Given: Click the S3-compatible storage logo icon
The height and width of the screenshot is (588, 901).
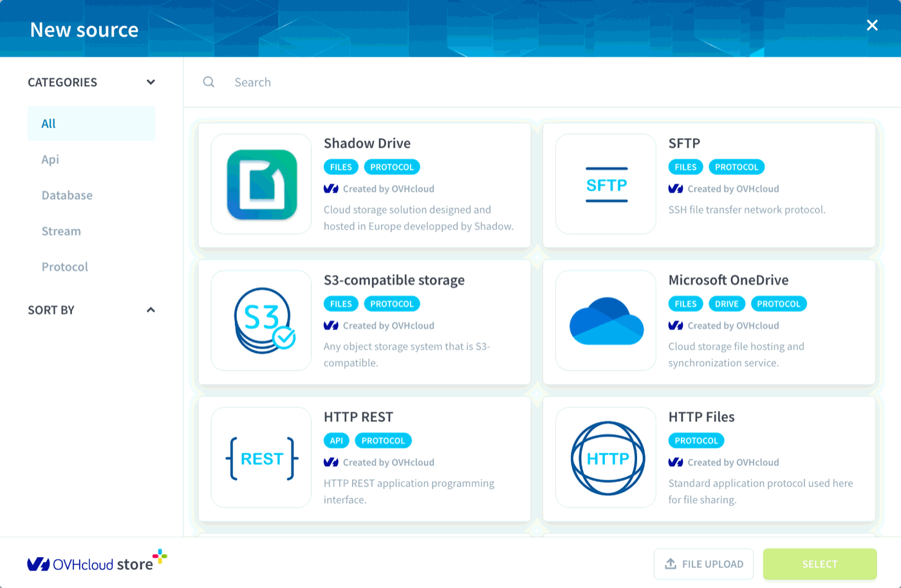Looking at the screenshot, I should 264,320.
